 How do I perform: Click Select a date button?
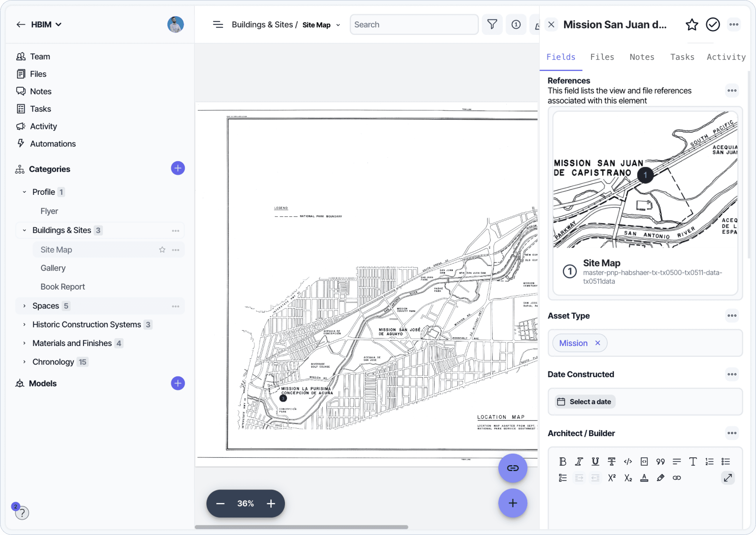click(x=585, y=402)
